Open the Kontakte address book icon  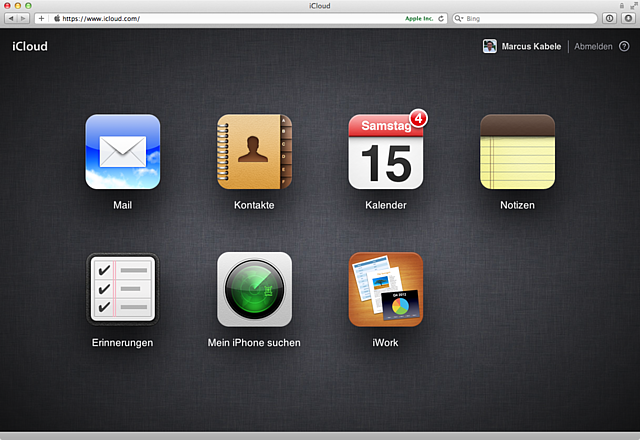(254, 152)
